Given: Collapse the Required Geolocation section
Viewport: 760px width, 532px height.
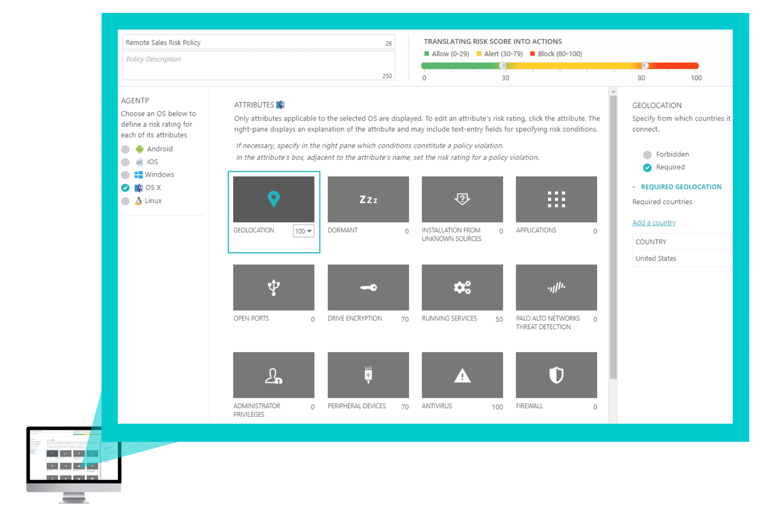Looking at the screenshot, I should click(x=634, y=187).
